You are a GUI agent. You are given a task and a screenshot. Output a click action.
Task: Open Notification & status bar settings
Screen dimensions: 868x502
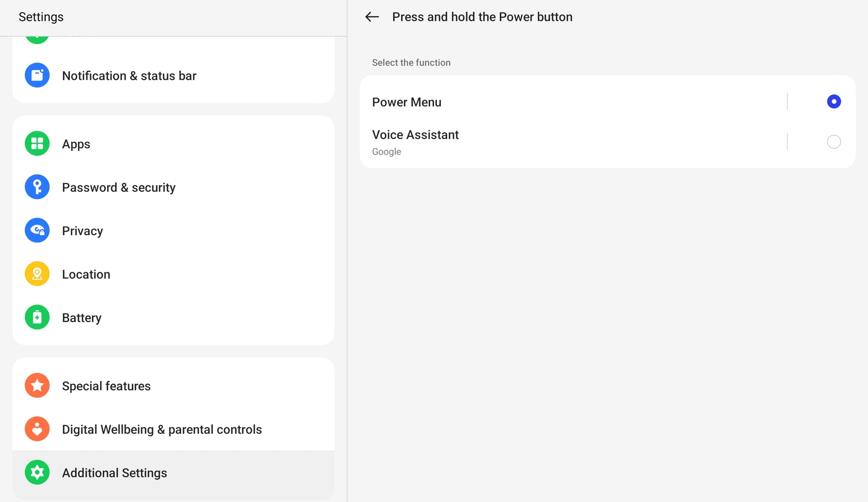pos(128,76)
